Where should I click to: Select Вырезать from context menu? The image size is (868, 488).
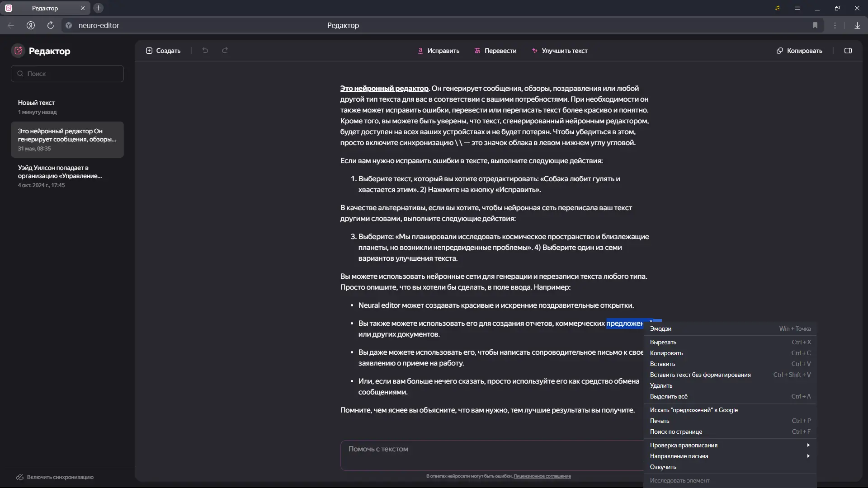[663, 342]
